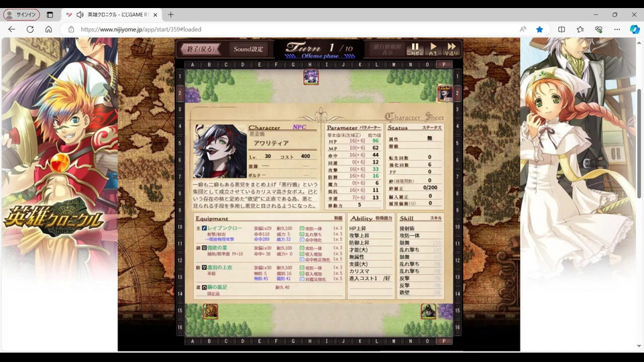Click the 接射術 skill entry
The height and width of the screenshot is (362, 644).
[x=407, y=229]
